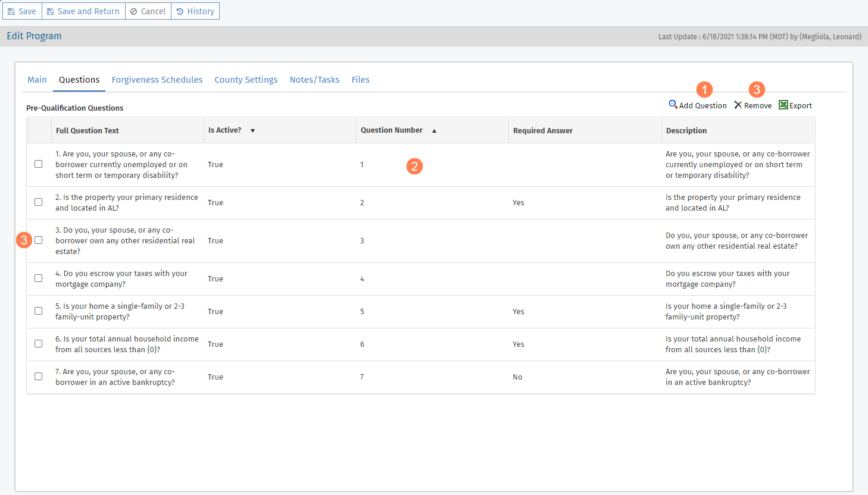Click the Remove X icon
The height and width of the screenshot is (495, 868).
coord(738,105)
